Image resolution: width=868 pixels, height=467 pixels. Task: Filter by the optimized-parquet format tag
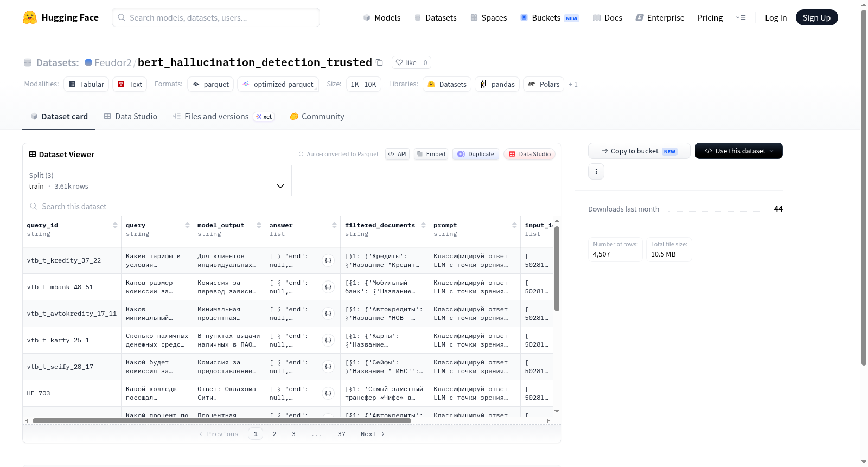pyautogui.click(x=278, y=84)
